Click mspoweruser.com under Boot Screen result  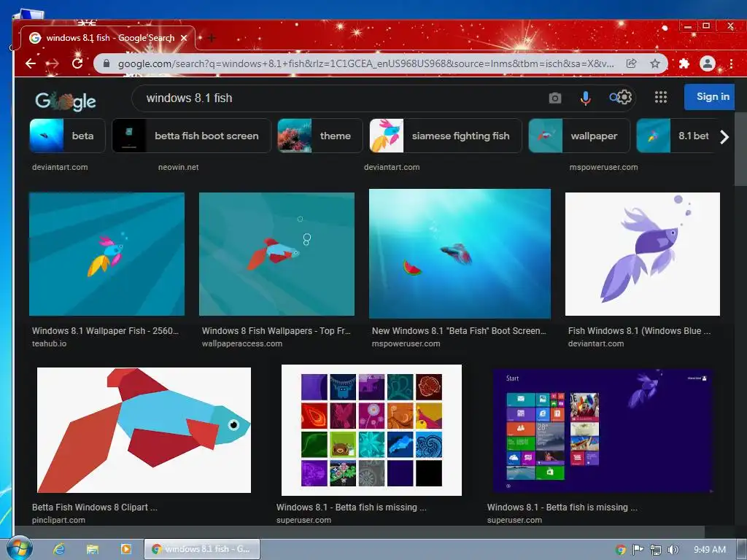point(406,343)
